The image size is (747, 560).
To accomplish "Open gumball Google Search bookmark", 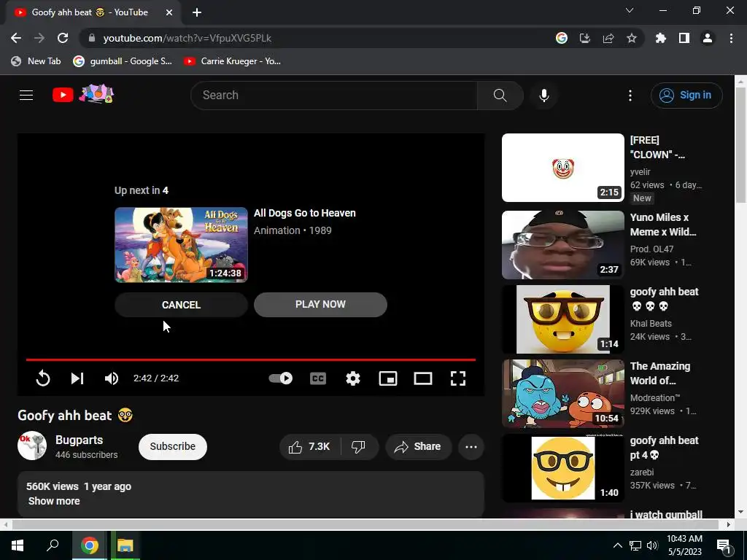I will [x=123, y=61].
